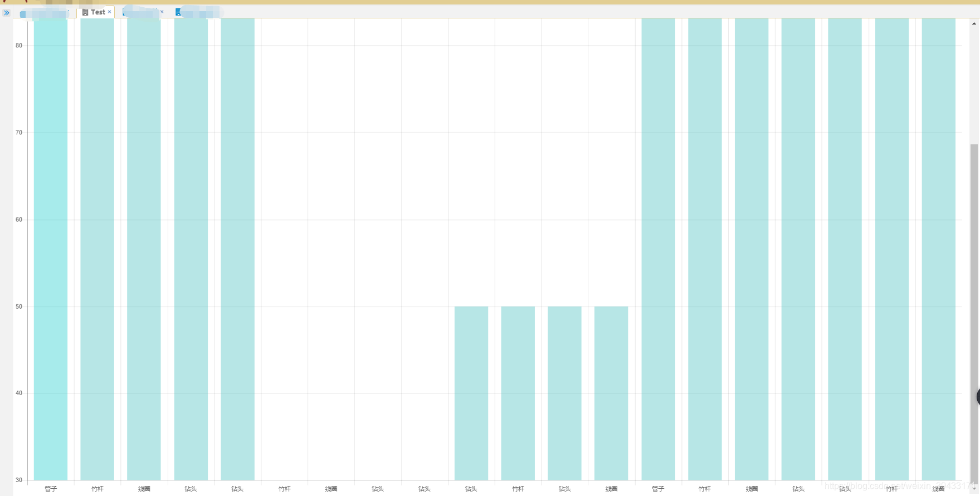Select the 线圈 bar reaching value 50
Viewport: 980px width, 496px height.
(x=611, y=393)
